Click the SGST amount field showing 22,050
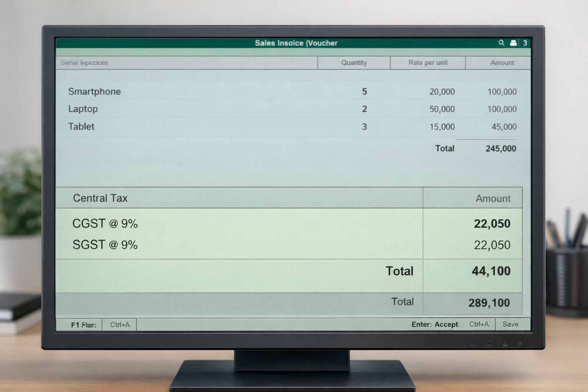The height and width of the screenshot is (392, 588). pyautogui.click(x=493, y=245)
